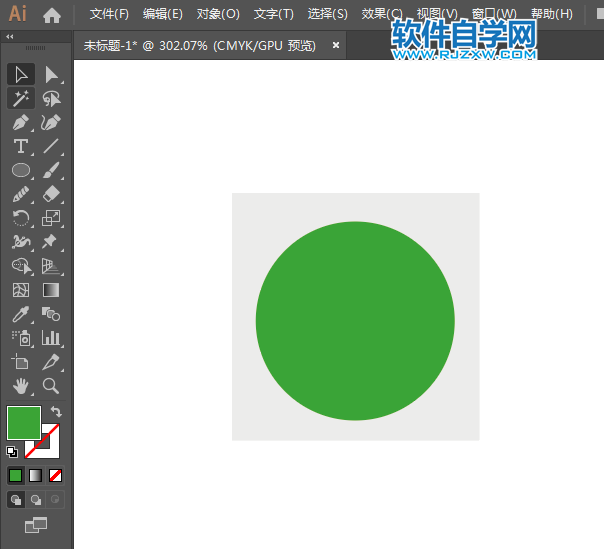Select the Blend tool
Viewport: 604px width, 549px height.
51,314
